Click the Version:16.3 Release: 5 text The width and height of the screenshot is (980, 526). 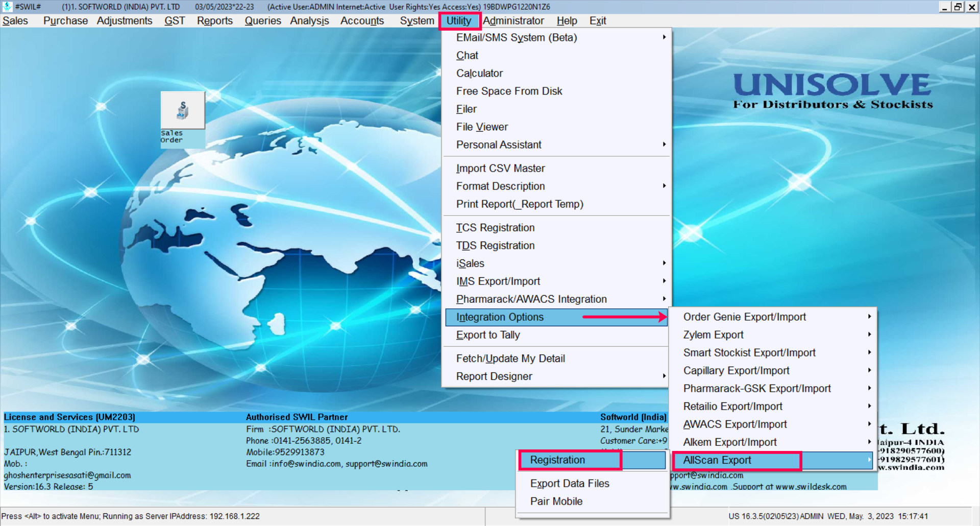pos(48,487)
